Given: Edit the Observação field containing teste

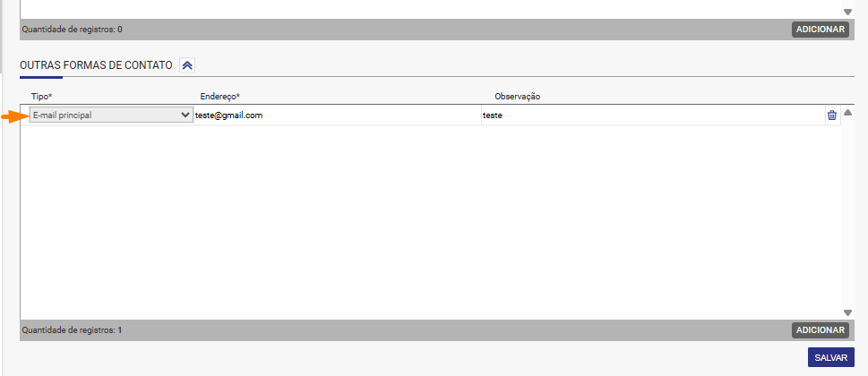Looking at the screenshot, I should click(652, 115).
